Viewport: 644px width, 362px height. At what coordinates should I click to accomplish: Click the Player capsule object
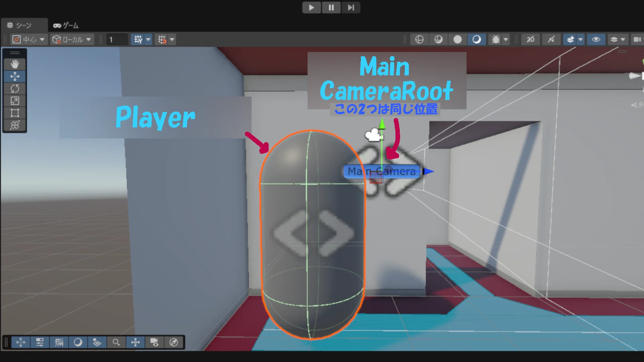click(x=312, y=235)
